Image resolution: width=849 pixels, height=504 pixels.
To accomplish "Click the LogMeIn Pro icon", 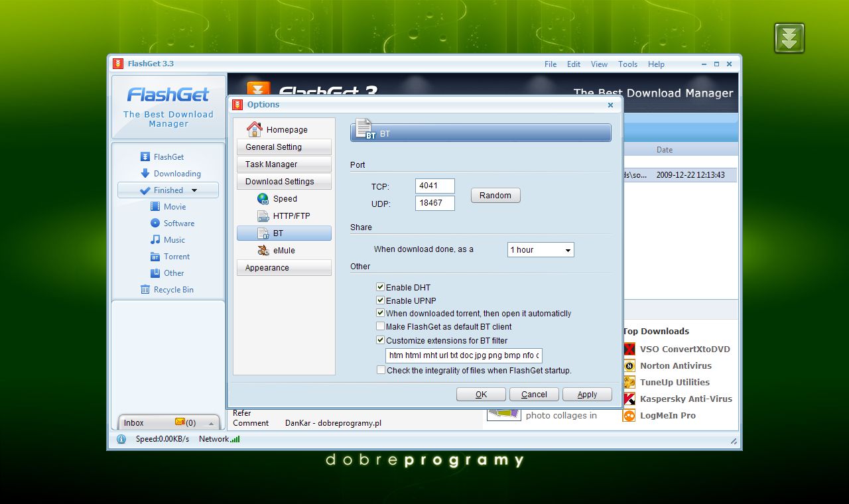I will tap(629, 416).
